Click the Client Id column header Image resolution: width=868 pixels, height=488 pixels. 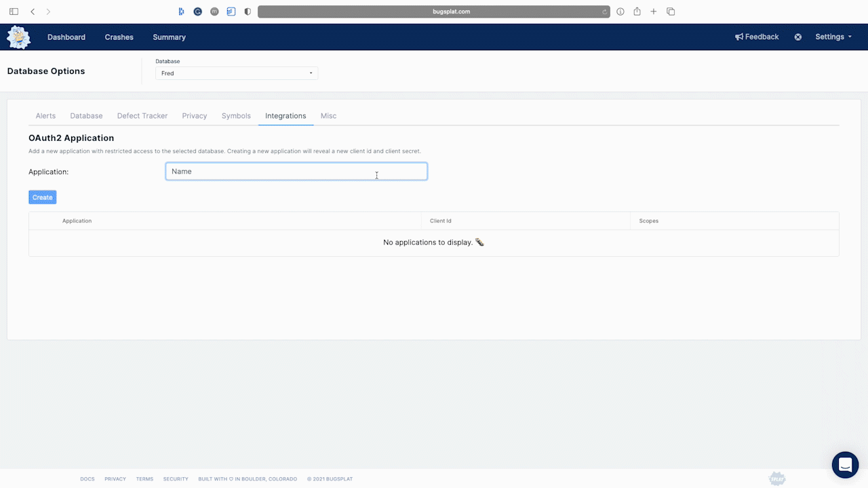point(441,221)
